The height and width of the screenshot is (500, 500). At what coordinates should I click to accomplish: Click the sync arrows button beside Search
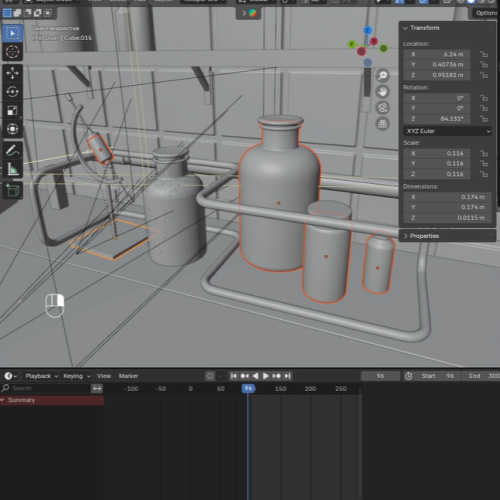[x=97, y=388]
